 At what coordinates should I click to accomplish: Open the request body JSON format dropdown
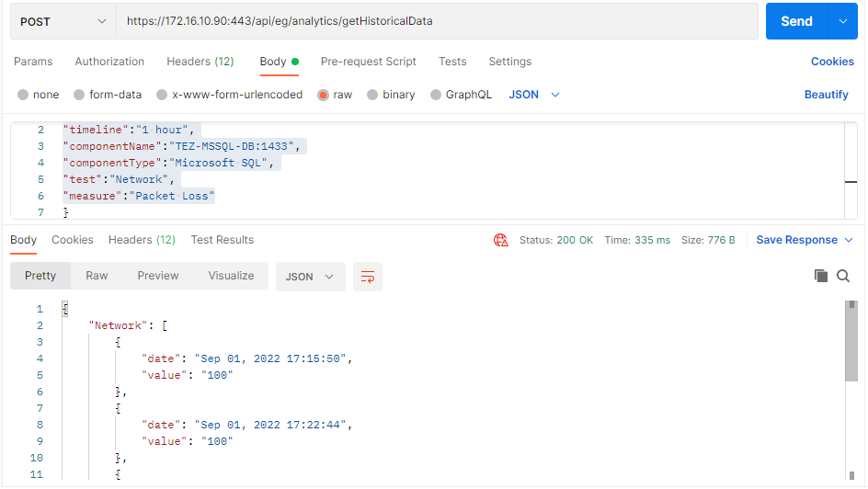coord(534,95)
